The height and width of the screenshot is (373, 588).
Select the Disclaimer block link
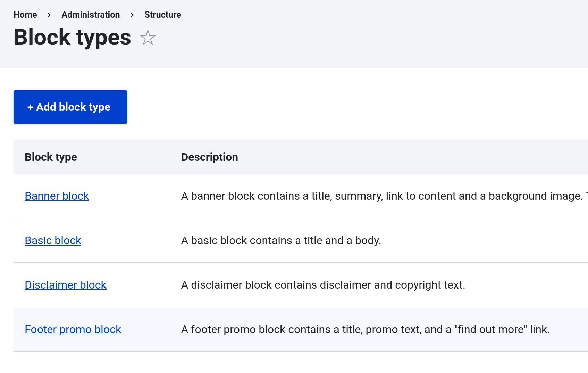pyautogui.click(x=66, y=285)
